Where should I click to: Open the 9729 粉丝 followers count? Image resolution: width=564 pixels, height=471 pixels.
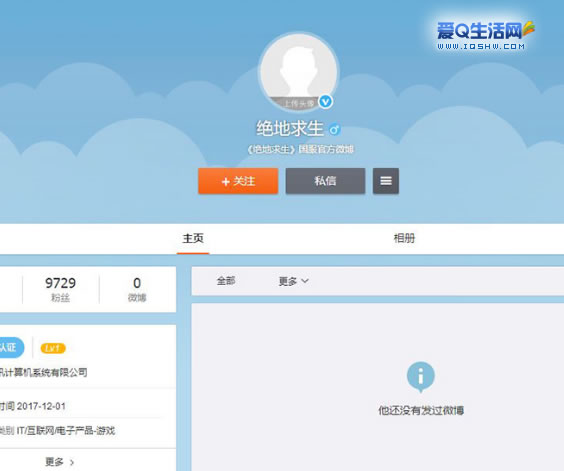click(60, 289)
